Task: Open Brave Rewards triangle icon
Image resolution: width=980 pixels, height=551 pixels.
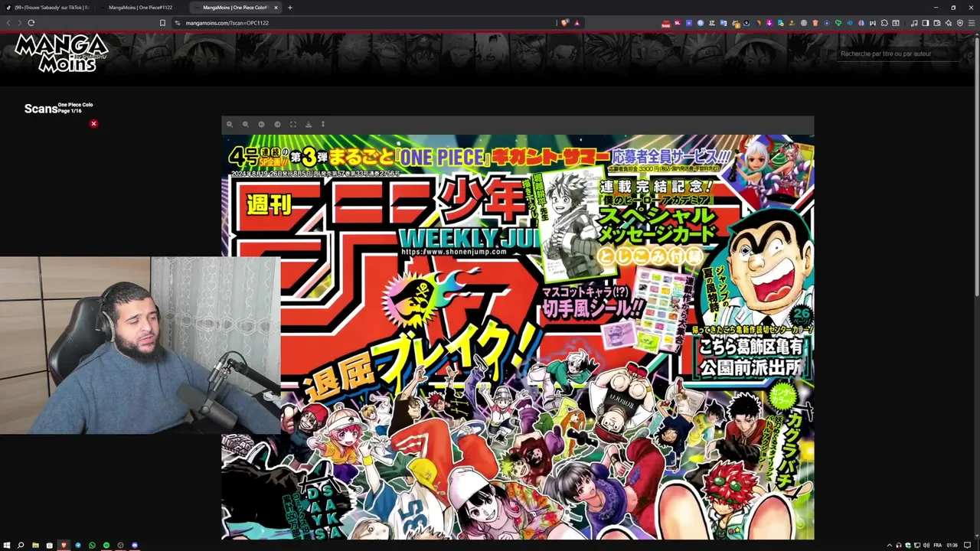Action: [577, 23]
